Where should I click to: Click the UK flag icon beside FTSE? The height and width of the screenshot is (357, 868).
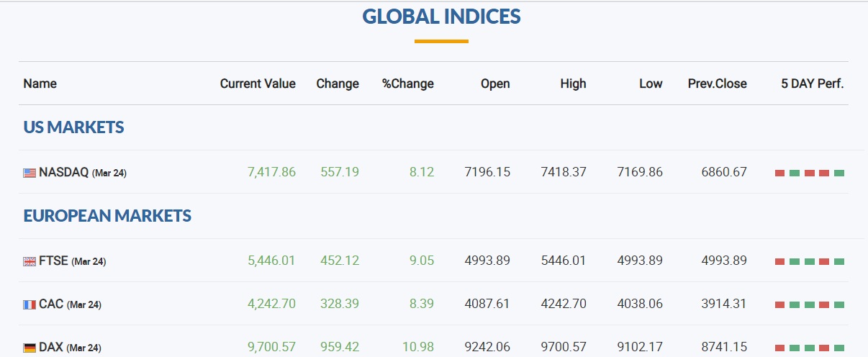[x=30, y=261]
